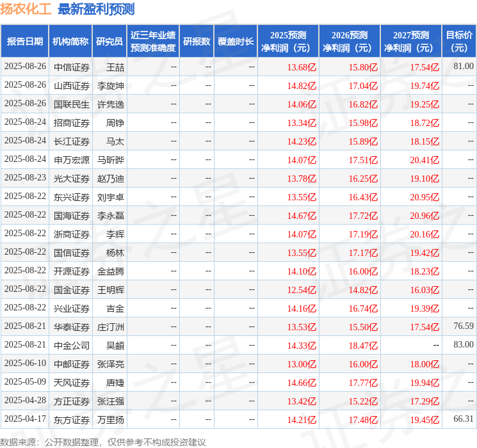Screen dimensions: 477x448
Task: Click the date 2025-06-10
Action: (25, 363)
